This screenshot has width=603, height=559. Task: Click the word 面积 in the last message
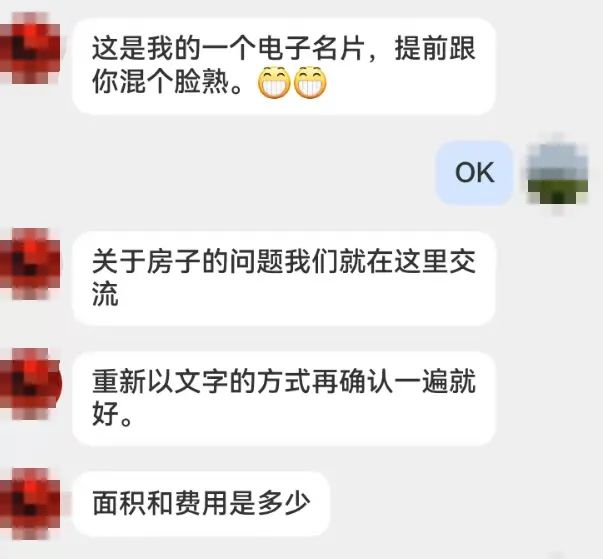coord(119,504)
